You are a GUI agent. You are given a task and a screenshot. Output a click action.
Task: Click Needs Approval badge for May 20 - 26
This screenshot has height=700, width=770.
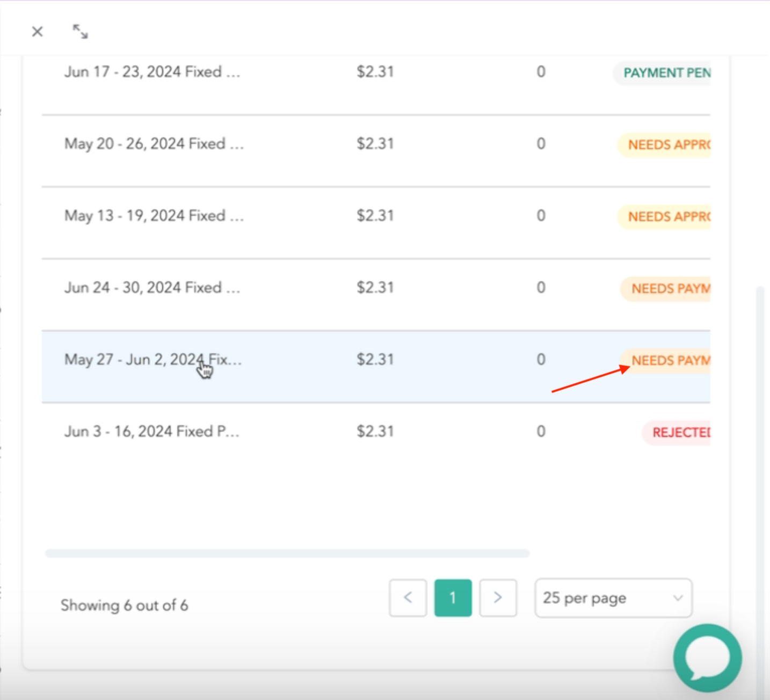[668, 145]
